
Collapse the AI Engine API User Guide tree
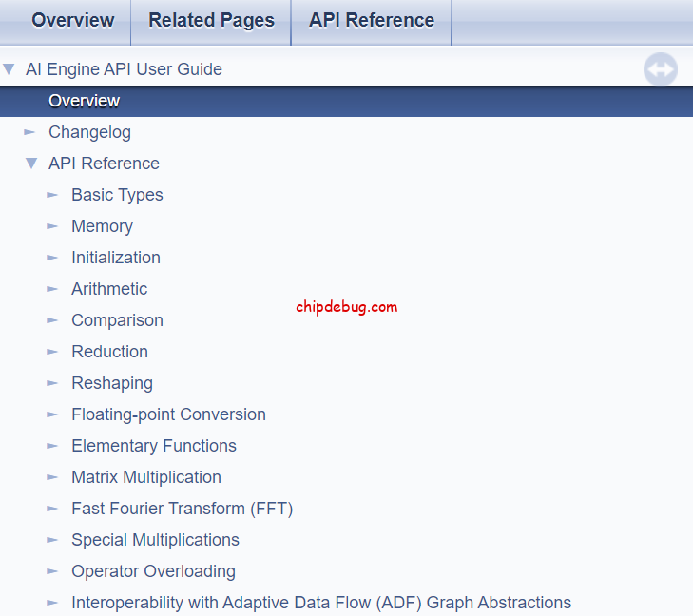pos(10,69)
